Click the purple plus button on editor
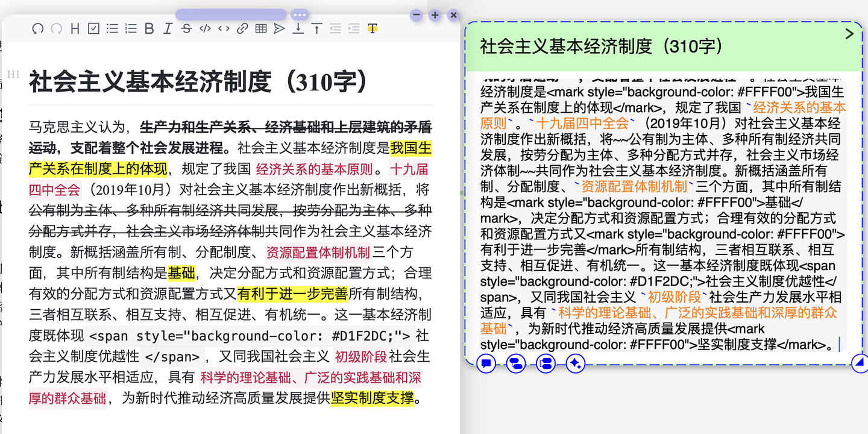The image size is (868, 434). point(435,15)
